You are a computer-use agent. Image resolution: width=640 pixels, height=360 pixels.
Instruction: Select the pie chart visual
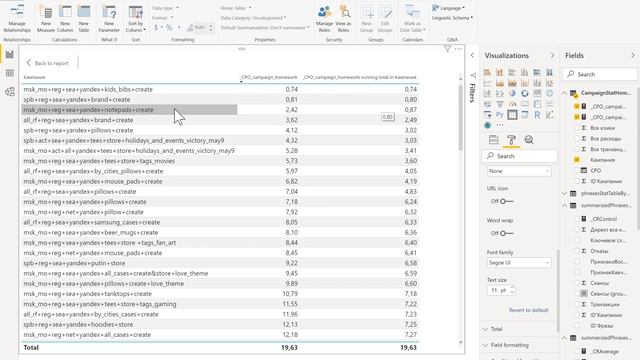(x=512, y=93)
